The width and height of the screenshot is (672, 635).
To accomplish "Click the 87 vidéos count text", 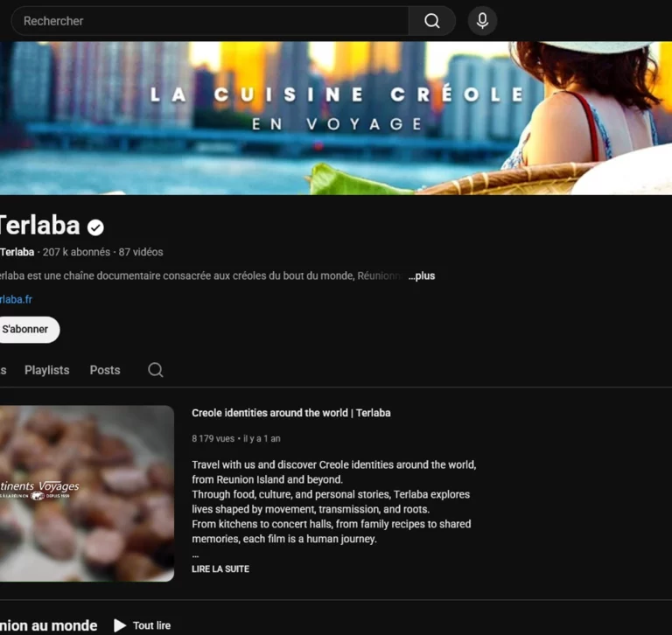I will click(141, 252).
